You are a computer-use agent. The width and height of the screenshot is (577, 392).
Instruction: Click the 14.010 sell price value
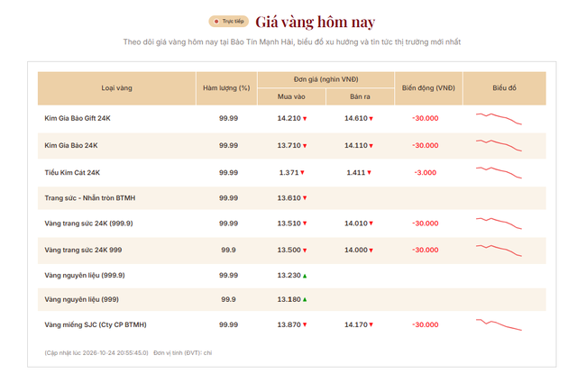[356, 223]
